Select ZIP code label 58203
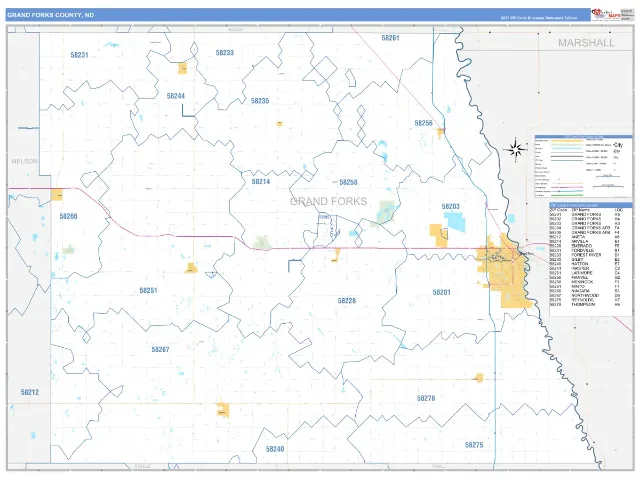Image resolution: width=640 pixels, height=480 pixels. [451, 207]
